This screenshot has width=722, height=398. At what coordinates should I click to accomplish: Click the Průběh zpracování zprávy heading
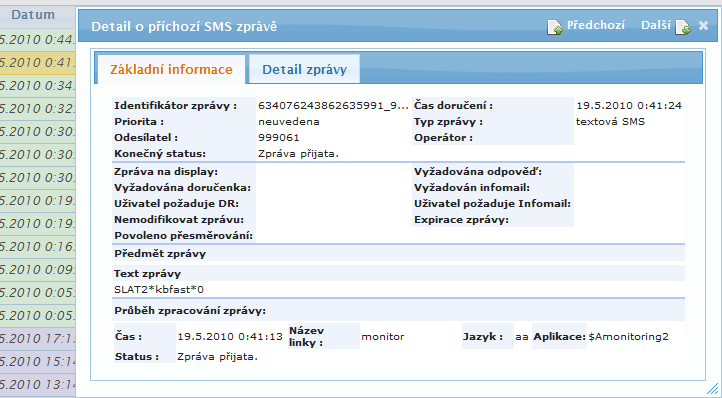(190, 311)
